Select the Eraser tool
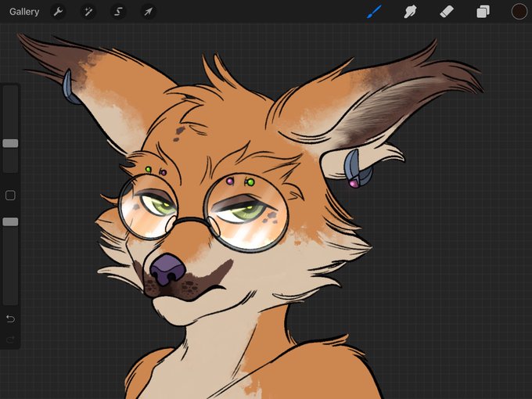Image resolution: width=532 pixels, height=399 pixels. (x=447, y=12)
